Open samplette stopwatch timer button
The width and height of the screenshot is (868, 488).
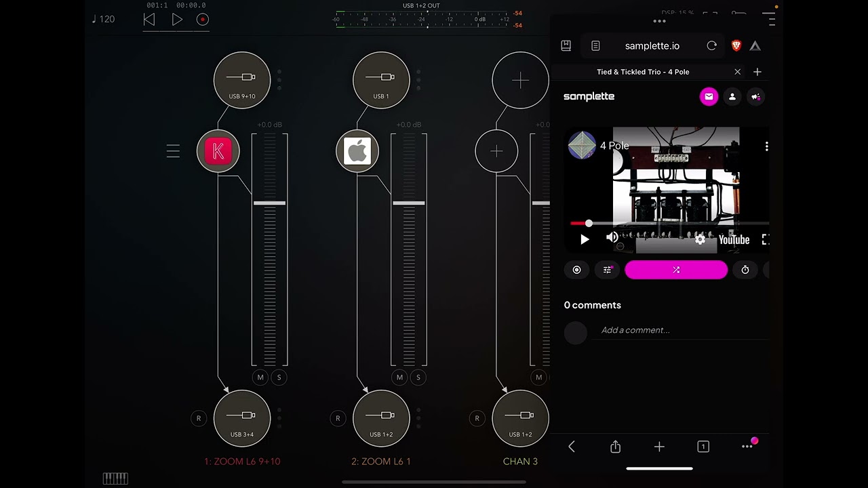coord(745,270)
